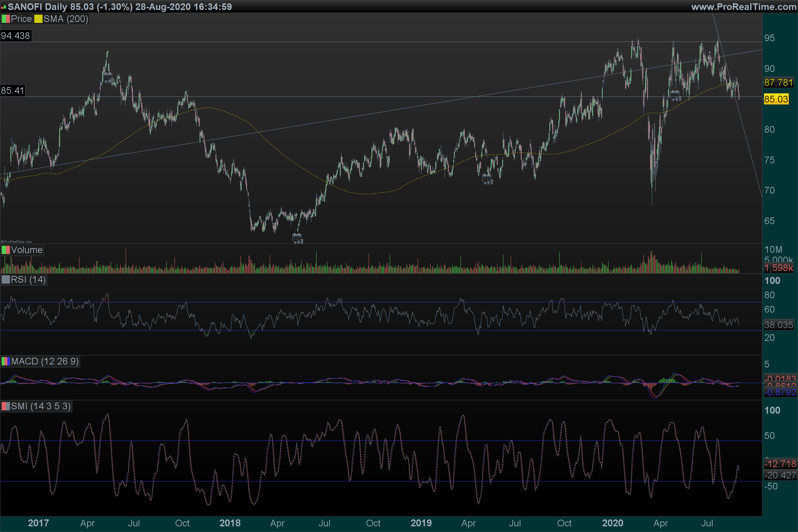Click the yellow 85.03 current price tag
798x532 pixels.
(x=776, y=99)
